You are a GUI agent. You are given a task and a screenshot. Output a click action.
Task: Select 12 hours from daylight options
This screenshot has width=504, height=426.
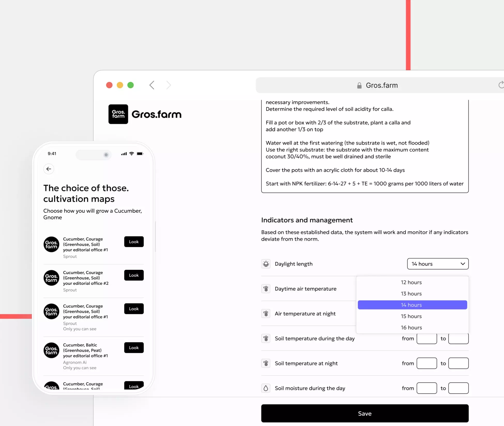click(411, 282)
